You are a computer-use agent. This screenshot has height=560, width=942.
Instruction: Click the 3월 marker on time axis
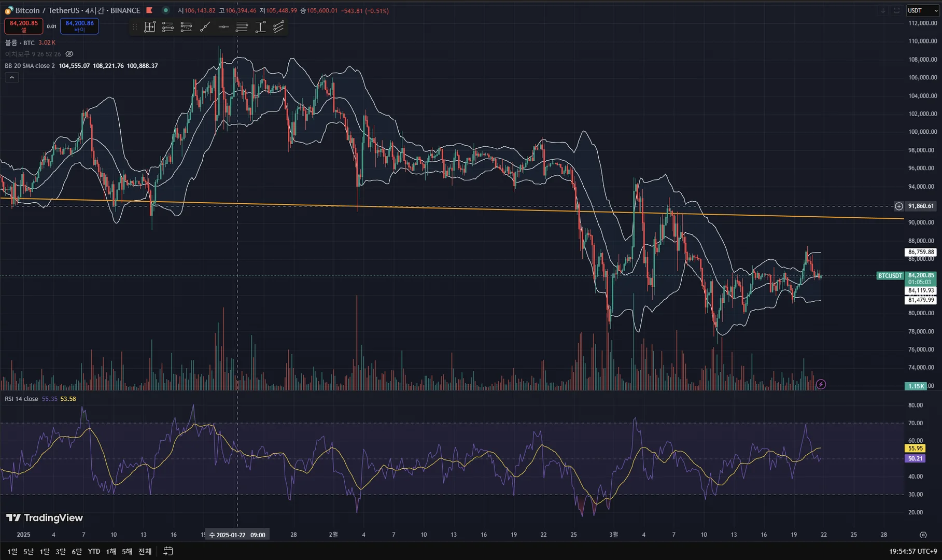(613, 535)
